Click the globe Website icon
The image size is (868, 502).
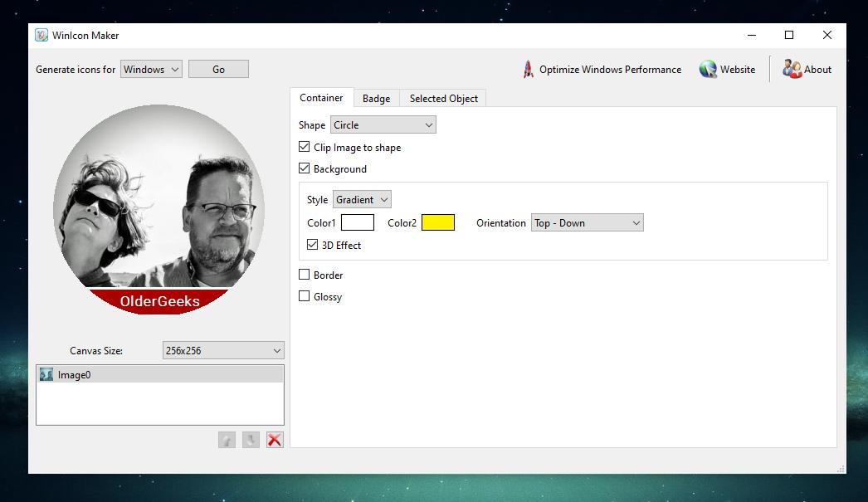708,69
